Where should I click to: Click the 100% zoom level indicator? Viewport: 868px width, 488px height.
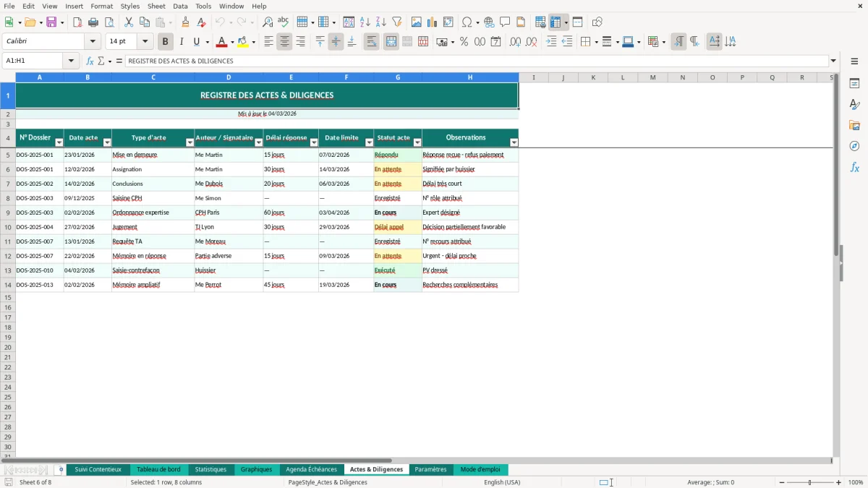point(856,482)
